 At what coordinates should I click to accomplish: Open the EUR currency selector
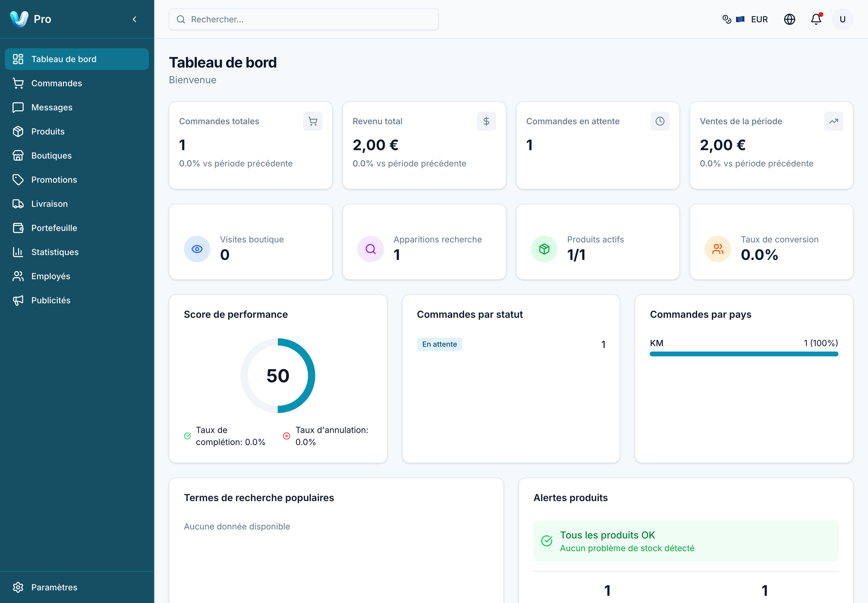tap(745, 19)
